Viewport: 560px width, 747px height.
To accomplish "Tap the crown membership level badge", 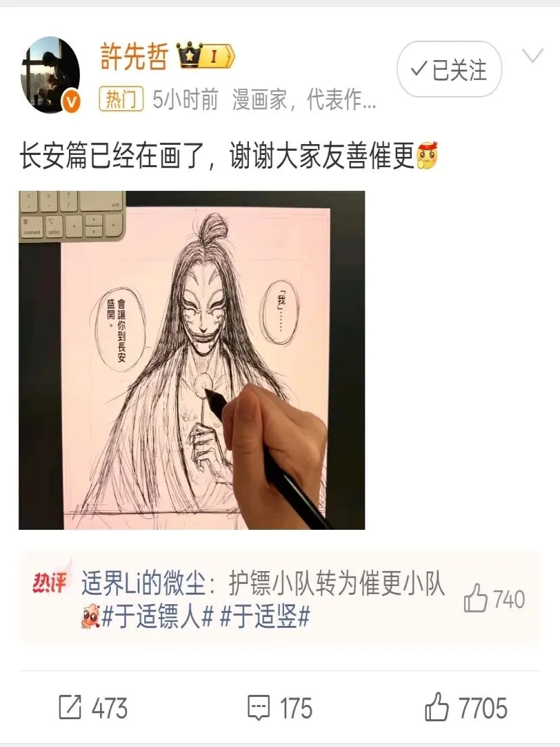I will [x=206, y=57].
